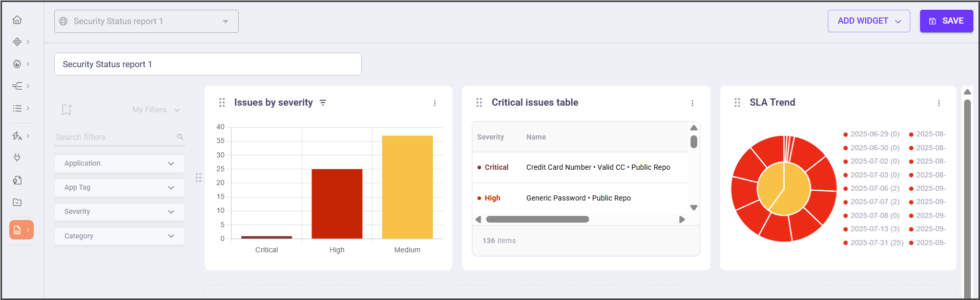Click the plug icon in the left sidebar
Viewport: 980px width, 300px height.
[x=17, y=157]
